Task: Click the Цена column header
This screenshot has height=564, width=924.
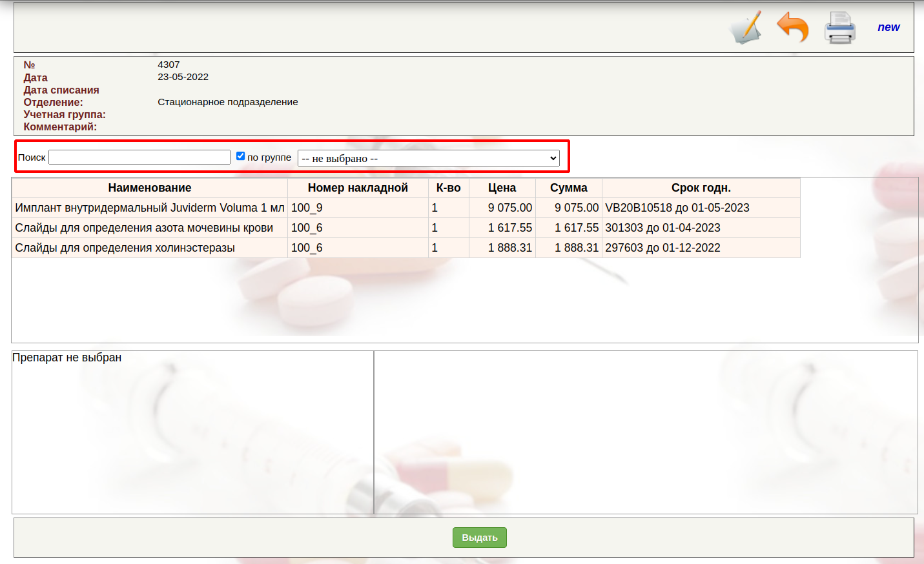Action: pos(502,188)
